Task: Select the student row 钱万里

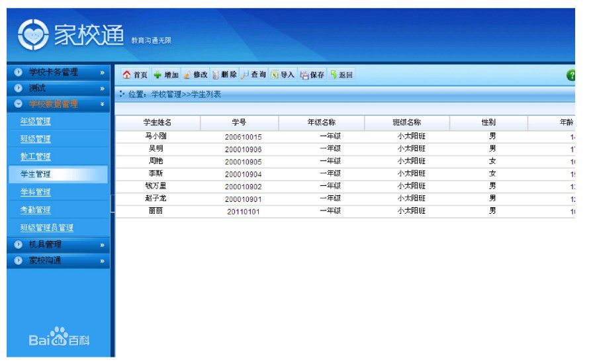Action: tap(345, 187)
